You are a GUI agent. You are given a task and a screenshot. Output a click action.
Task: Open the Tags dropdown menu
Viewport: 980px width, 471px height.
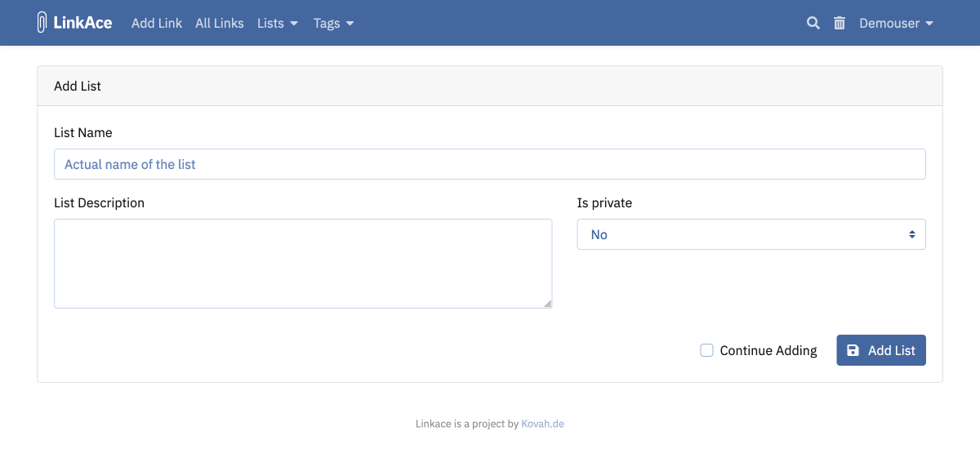(x=333, y=23)
